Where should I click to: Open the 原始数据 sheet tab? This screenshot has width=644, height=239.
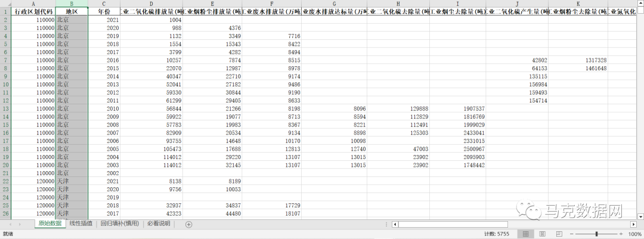49,224
